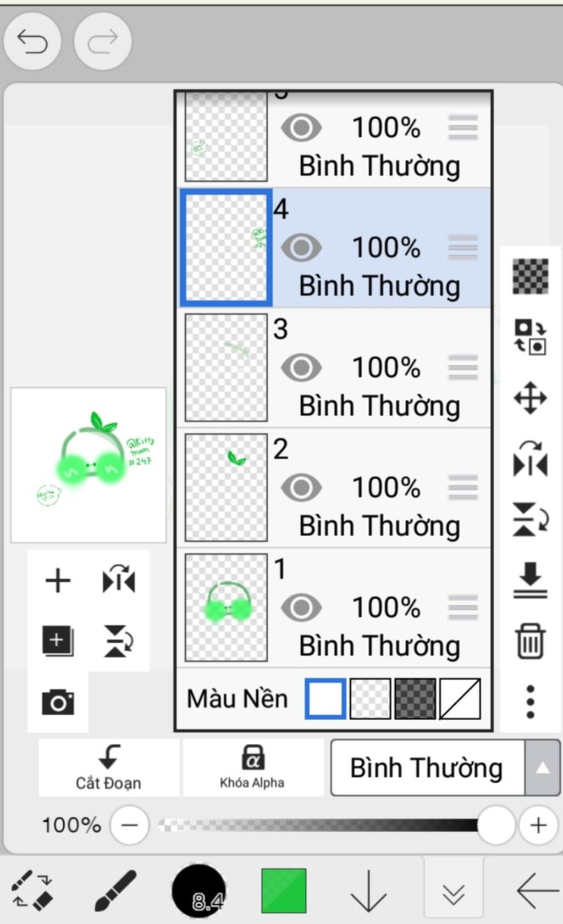563x924 pixels.
Task: Toggle the Cắt Đoạn clipping button
Action: [x=109, y=767]
